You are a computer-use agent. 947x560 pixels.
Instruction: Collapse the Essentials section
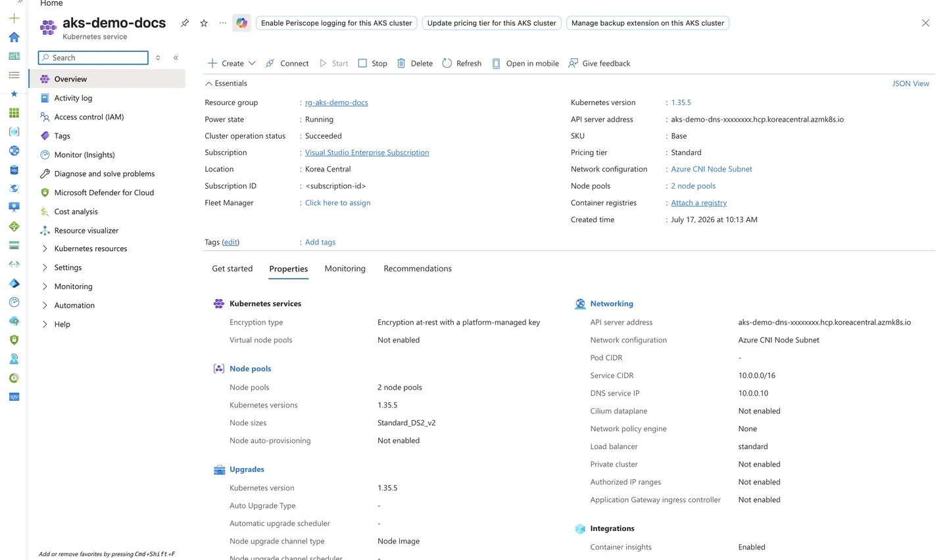click(x=226, y=83)
